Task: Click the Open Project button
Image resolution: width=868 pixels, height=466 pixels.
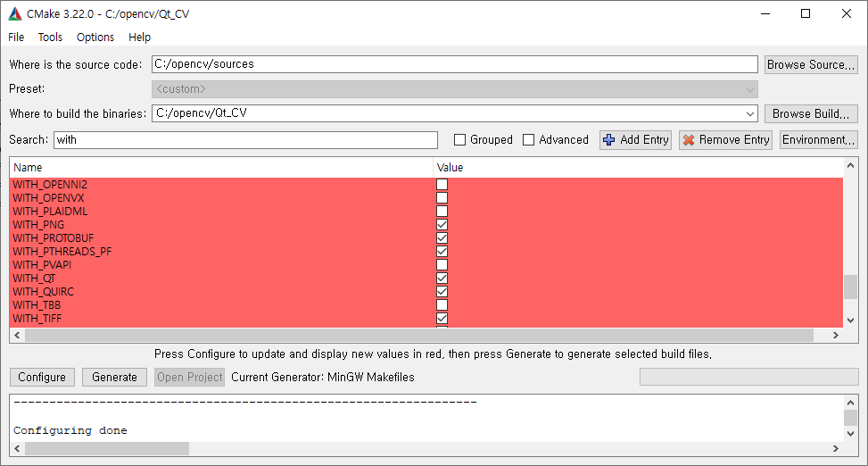Action: coord(189,378)
